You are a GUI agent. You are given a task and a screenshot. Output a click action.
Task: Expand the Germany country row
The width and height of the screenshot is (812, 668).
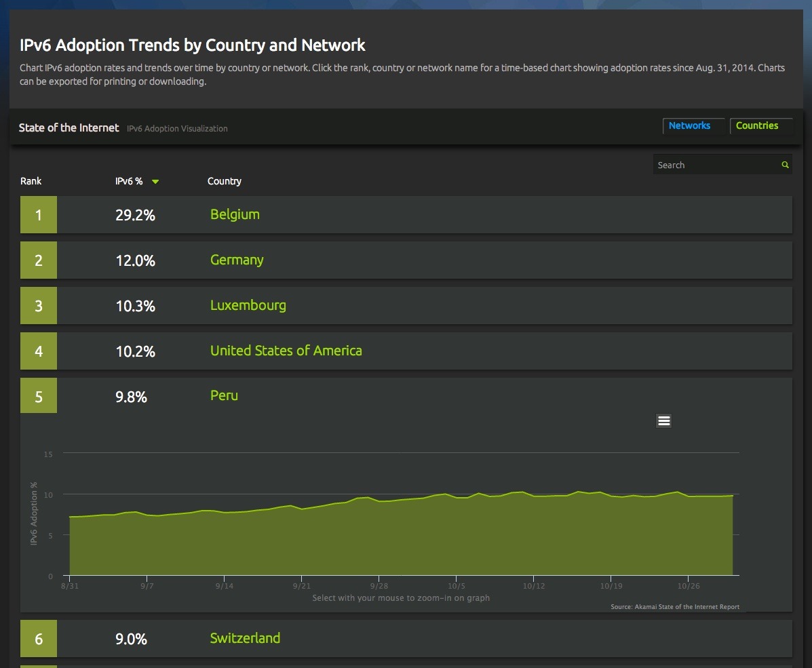[237, 260]
